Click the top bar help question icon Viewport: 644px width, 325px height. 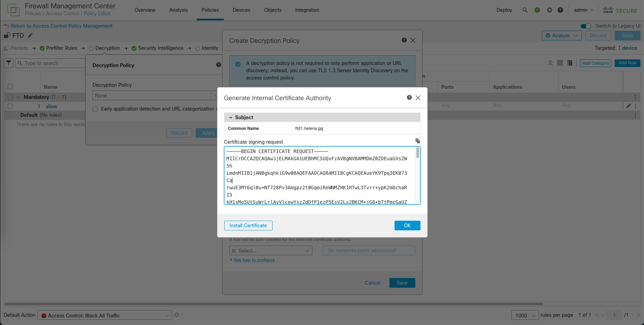(x=560, y=10)
